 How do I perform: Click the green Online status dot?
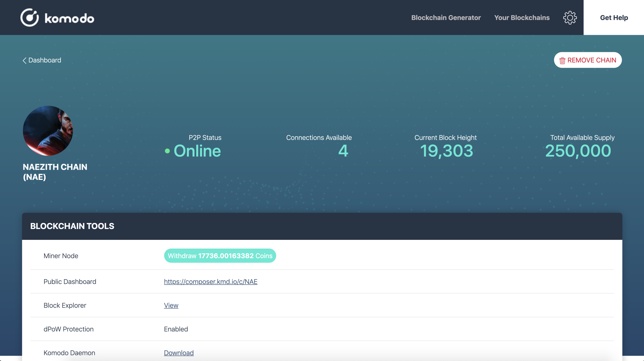(167, 151)
